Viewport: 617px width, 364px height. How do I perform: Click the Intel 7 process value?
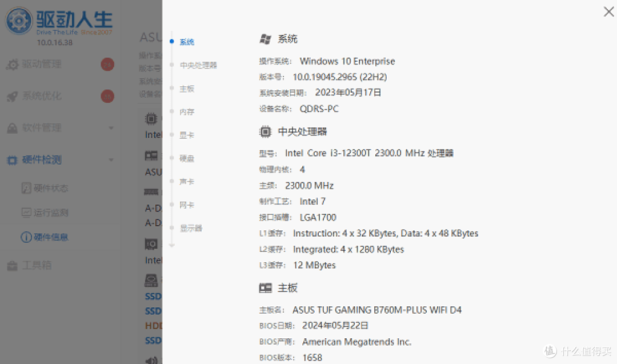pos(313,202)
